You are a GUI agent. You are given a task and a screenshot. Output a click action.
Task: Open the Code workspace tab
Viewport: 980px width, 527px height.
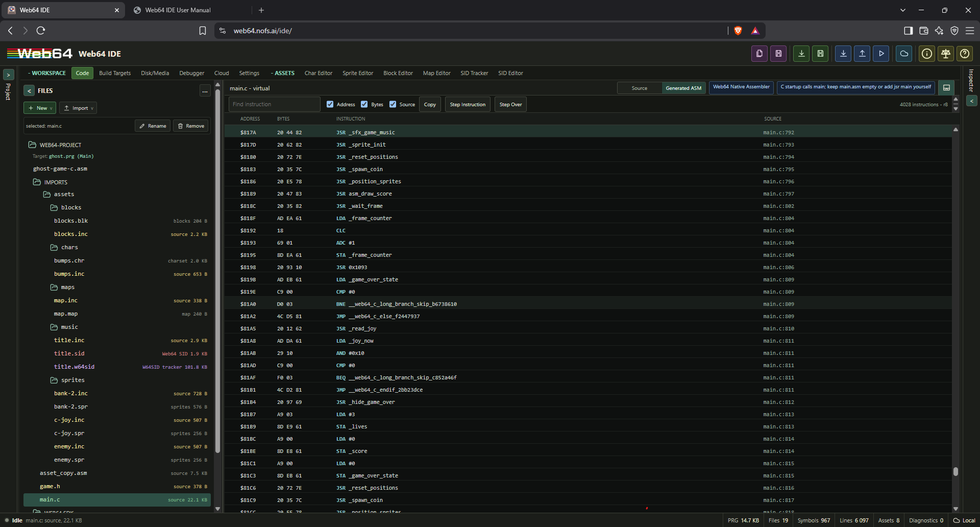(82, 73)
